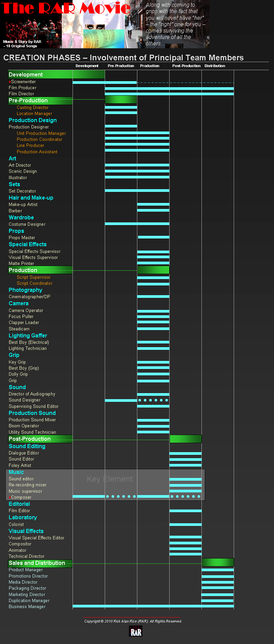This screenshot has width=274, height=644.
Task: Click the Film Editor label
Action: [x=19, y=511]
